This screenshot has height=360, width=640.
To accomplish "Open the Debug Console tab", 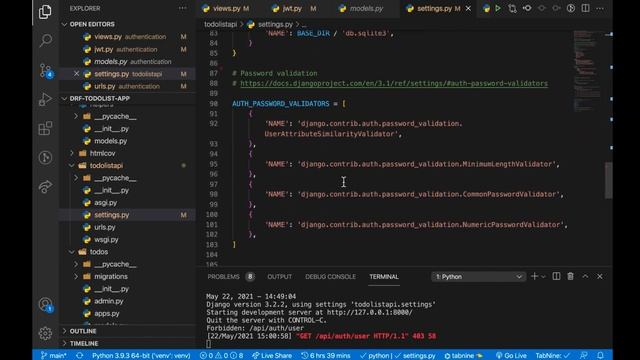I will pos(330,277).
